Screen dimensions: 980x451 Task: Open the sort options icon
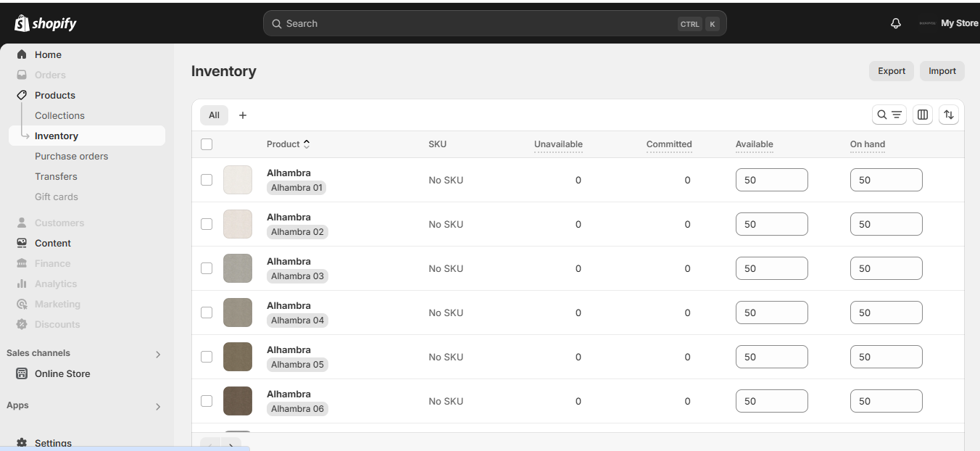click(x=949, y=115)
